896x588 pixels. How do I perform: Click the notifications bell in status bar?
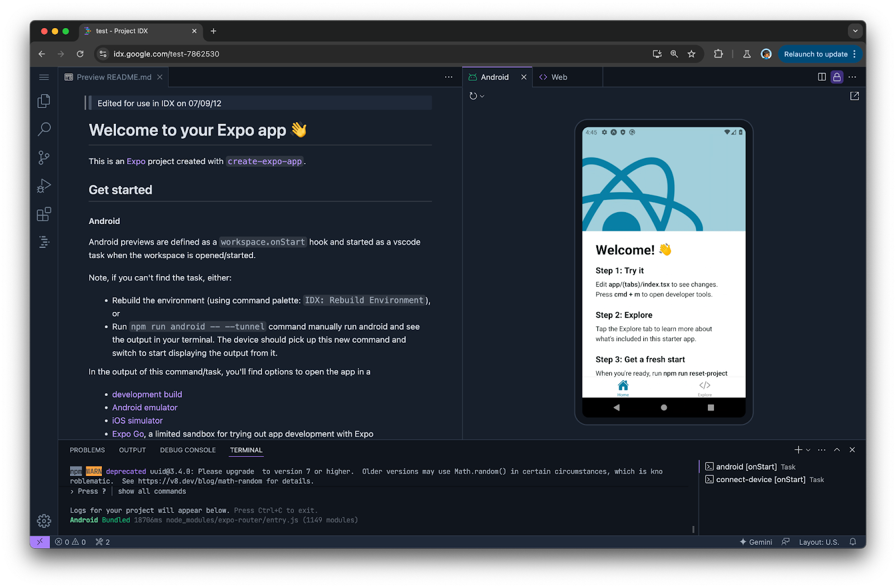pos(853,542)
